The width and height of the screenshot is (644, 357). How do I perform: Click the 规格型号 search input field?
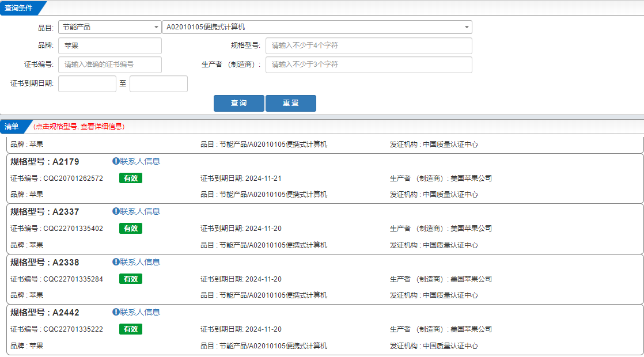point(369,45)
